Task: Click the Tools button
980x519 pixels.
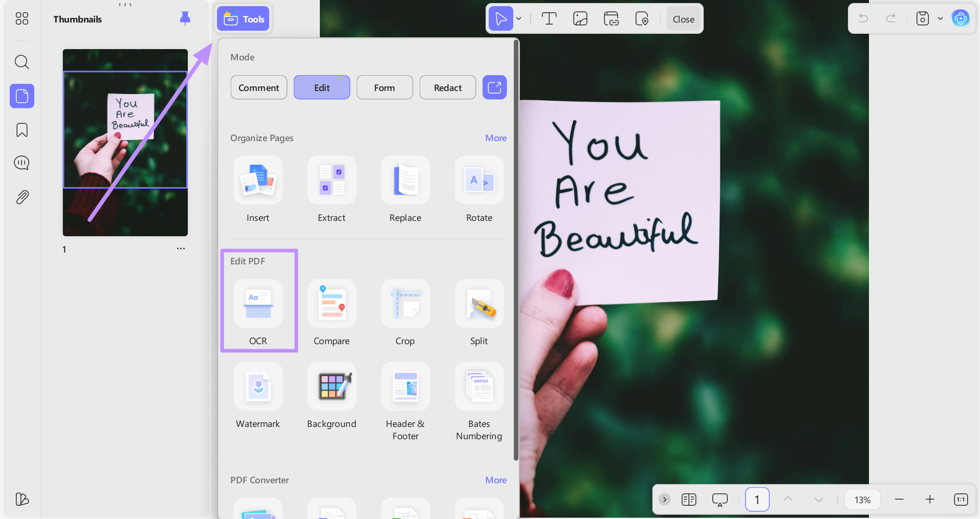Action: (x=244, y=19)
